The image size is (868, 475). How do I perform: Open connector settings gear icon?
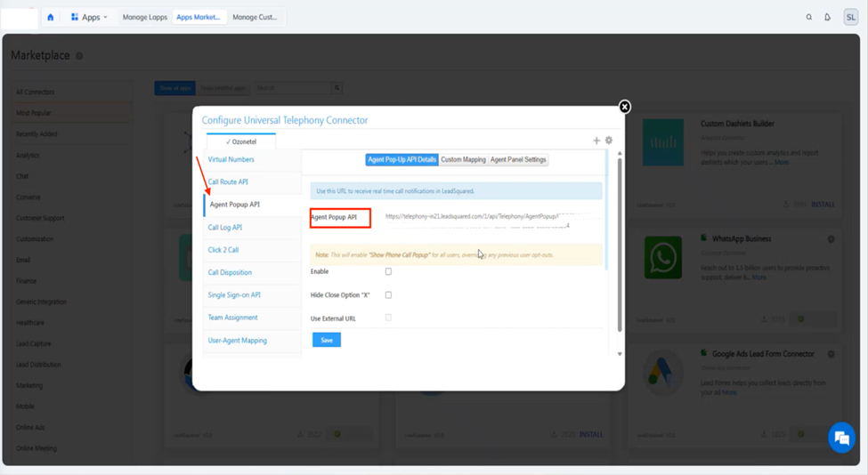(609, 141)
